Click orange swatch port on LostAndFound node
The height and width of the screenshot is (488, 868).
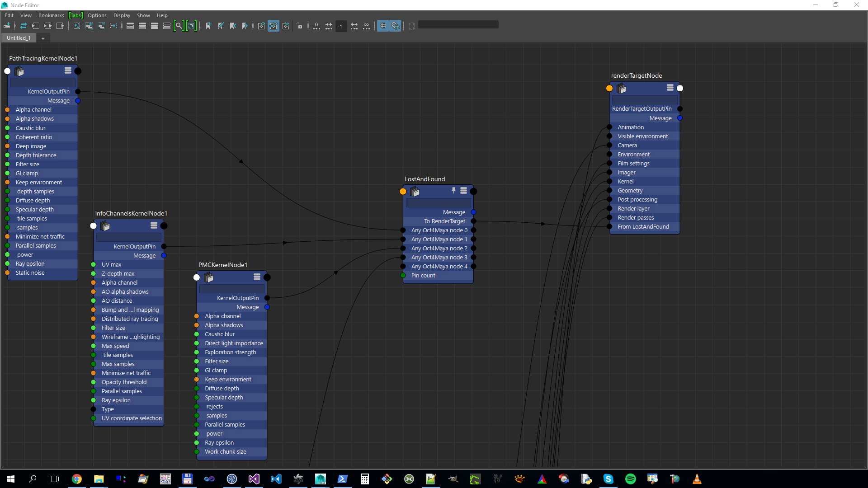[403, 191]
